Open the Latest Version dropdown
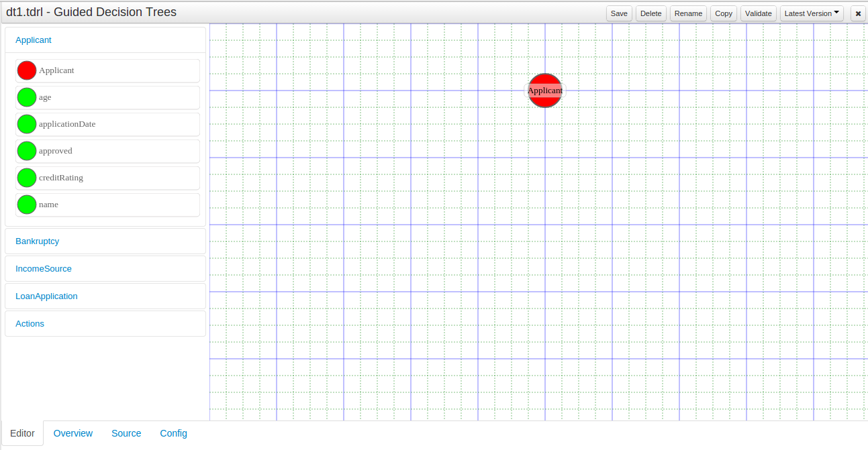 [811, 13]
